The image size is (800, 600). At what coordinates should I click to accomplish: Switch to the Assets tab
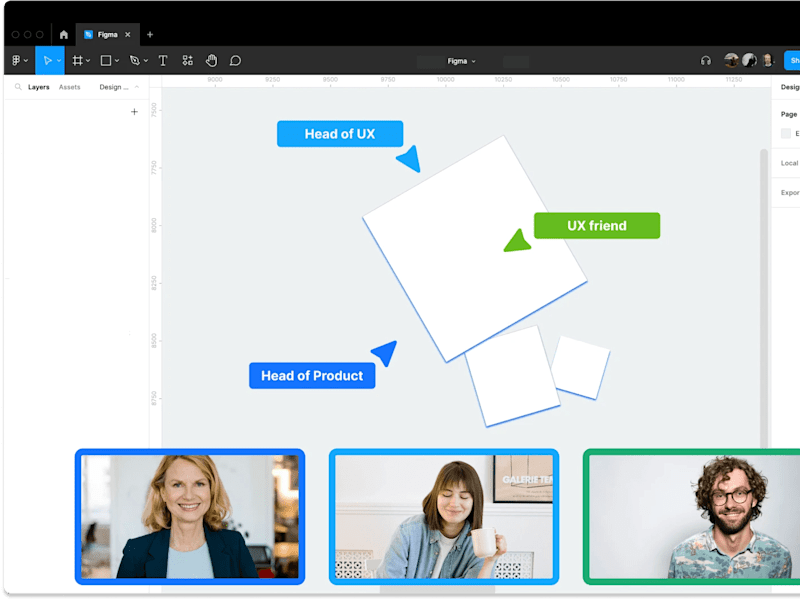pyautogui.click(x=69, y=87)
